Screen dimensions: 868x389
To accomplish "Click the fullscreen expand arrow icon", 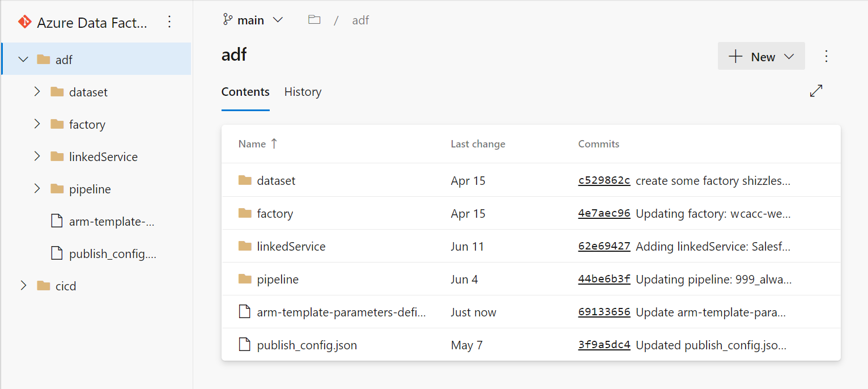I will [816, 90].
